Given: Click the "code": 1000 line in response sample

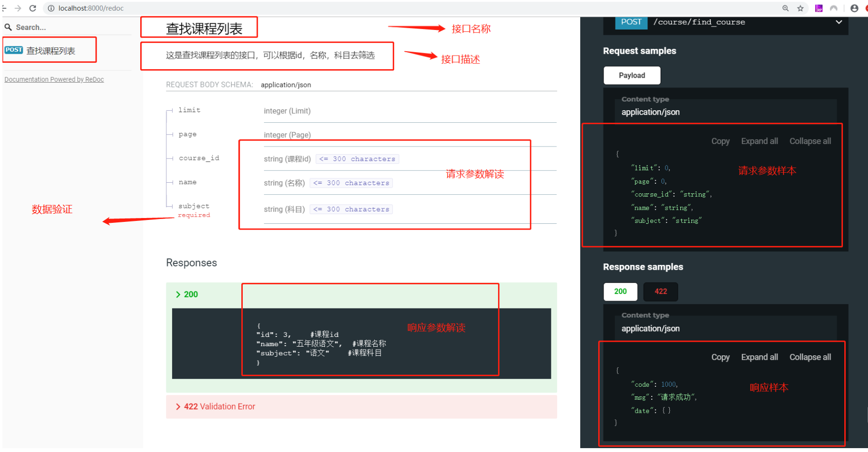Looking at the screenshot, I should coord(654,384).
